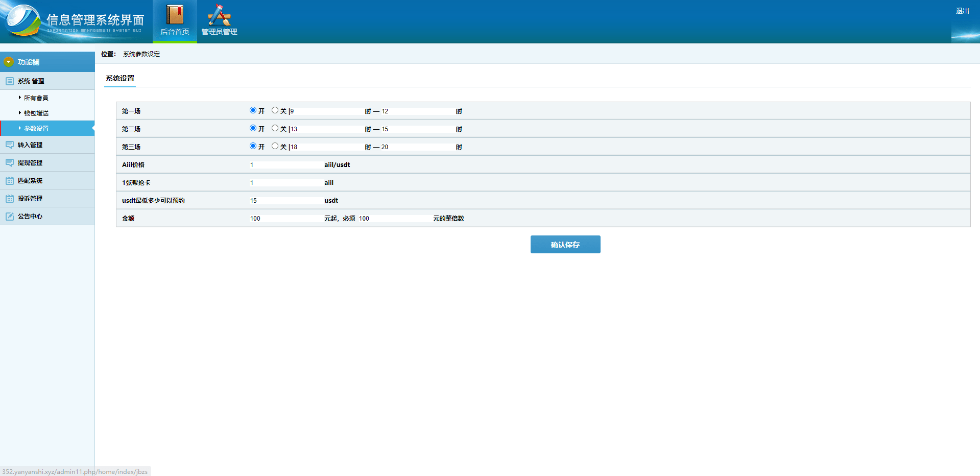This screenshot has width=980, height=476.
Task: Open the 后台首页 book icon
Action: tap(175, 15)
